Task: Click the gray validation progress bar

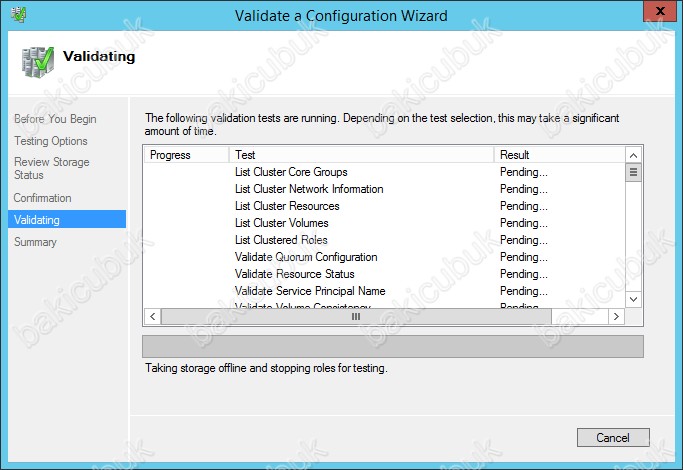Action: click(393, 347)
